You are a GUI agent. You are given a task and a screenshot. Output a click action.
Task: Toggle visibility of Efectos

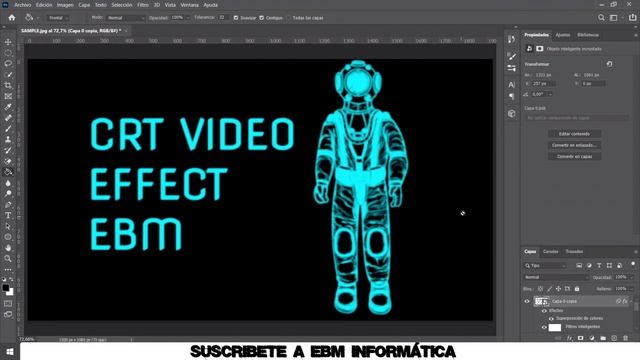coord(544,311)
